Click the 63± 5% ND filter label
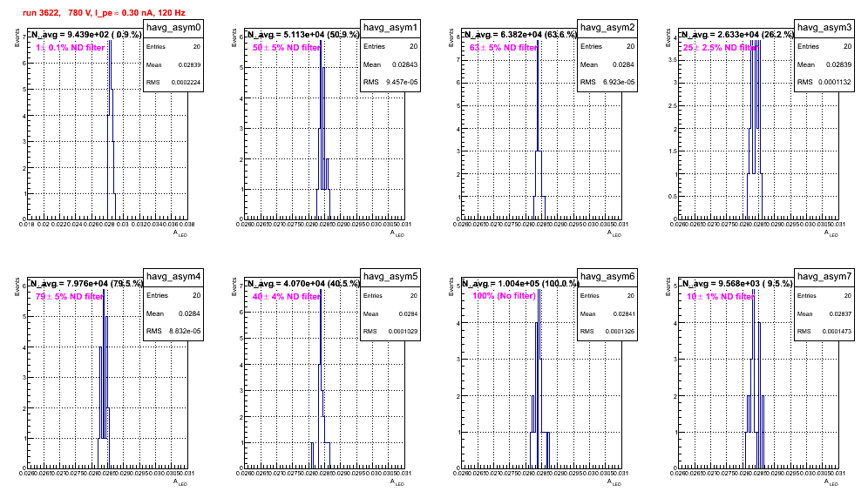The height and width of the screenshot is (498, 868). 504,48
